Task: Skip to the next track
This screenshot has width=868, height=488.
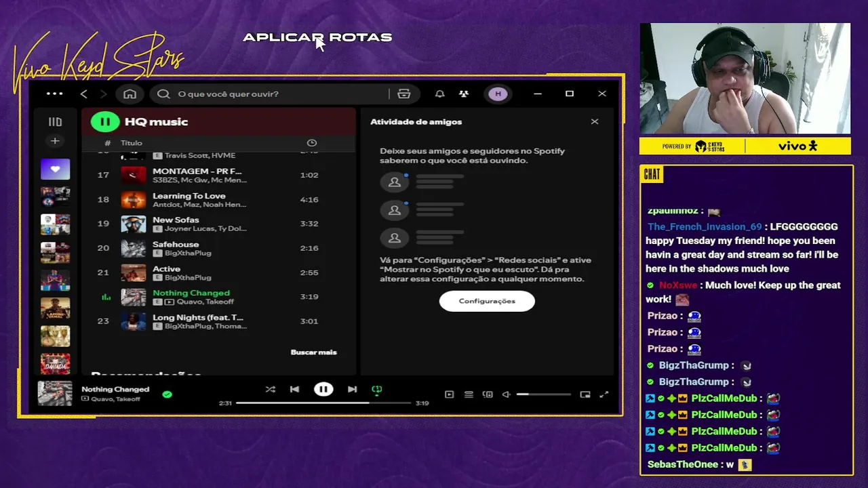Action: [352, 389]
